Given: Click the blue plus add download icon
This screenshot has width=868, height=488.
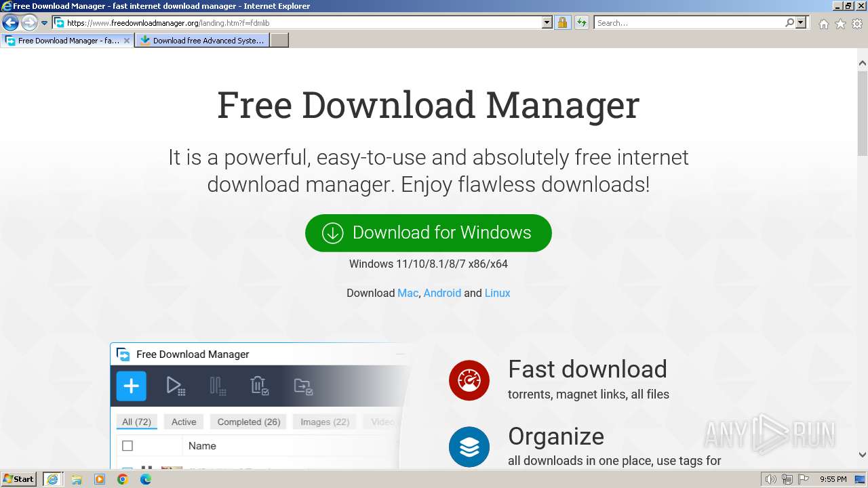Looking at the screenshot, I should [132, 386].
